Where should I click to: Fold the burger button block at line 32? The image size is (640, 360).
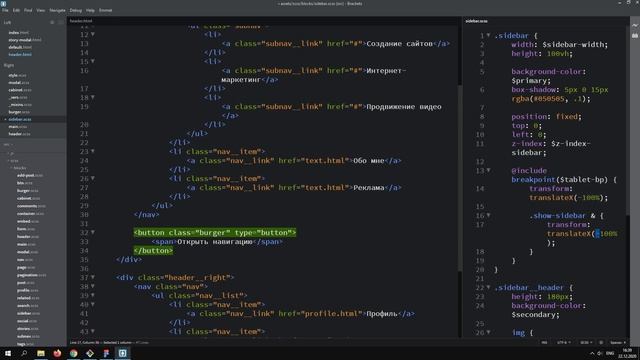coord(93,232)
